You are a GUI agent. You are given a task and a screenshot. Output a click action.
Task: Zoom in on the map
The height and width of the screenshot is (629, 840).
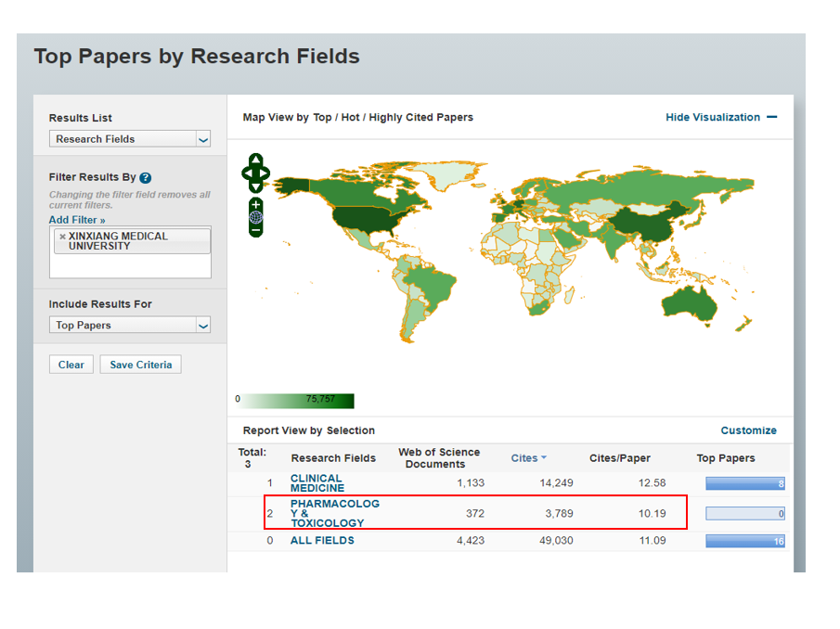coord(256,204)
